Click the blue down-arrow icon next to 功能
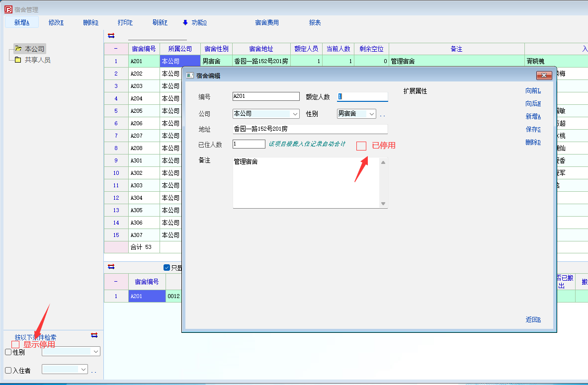This screenshot has height=385, width=588. (185, 22)
